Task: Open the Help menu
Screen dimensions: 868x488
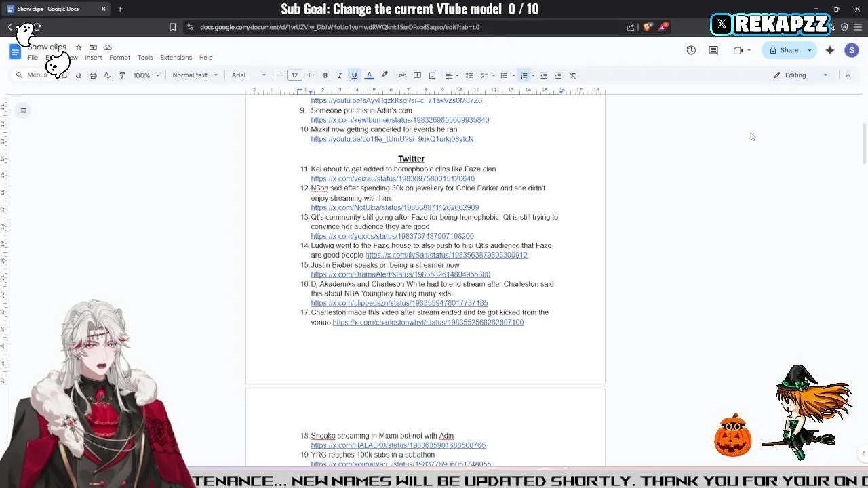Action: coord(205,58)
